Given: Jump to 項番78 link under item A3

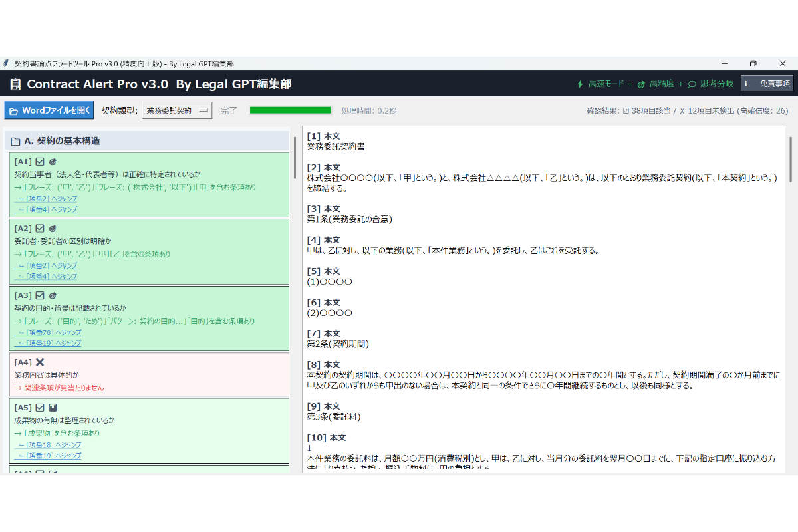Looking at the screenshot, I should tap(48, 332).
